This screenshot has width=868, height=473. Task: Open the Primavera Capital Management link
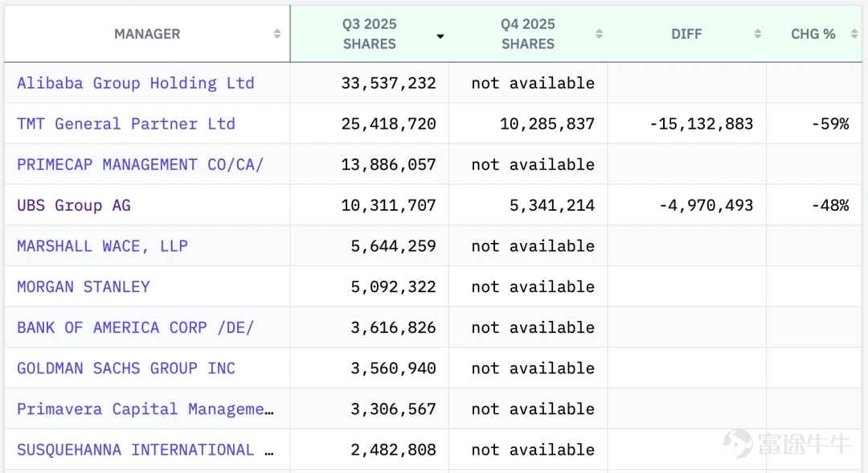point(145,409)
